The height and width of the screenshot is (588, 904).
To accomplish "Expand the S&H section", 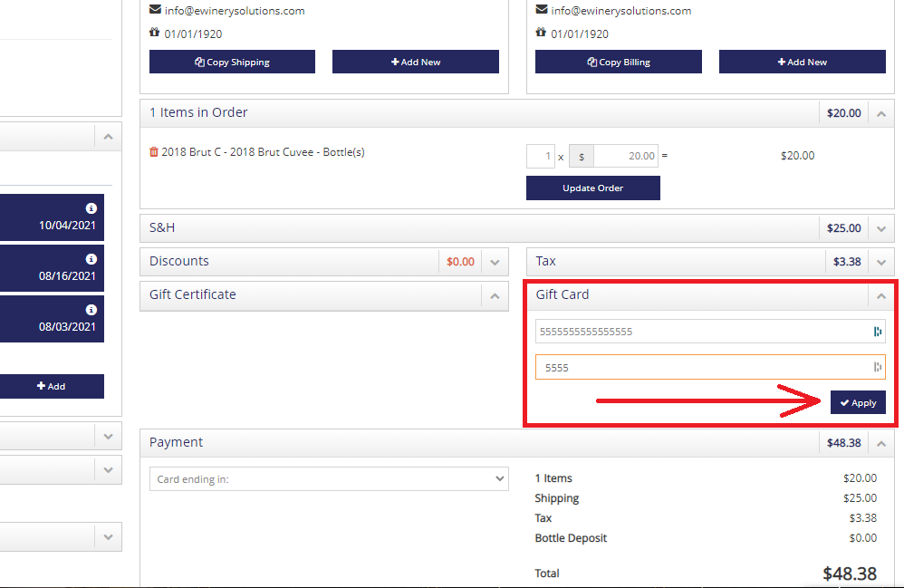I will pyautogui.click(x=881, y=229).
